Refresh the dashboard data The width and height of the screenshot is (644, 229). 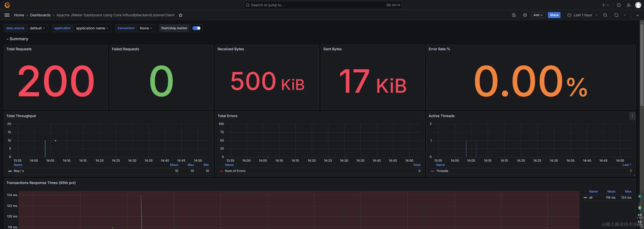pyautogui.click(x=616, y=15)
